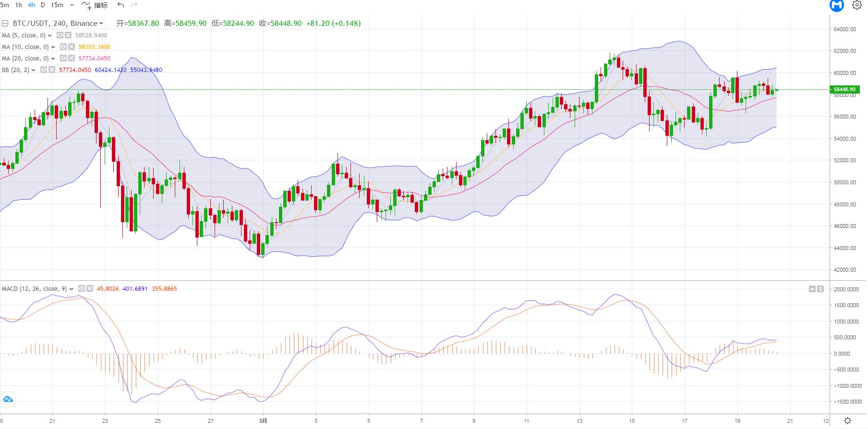Toggle Bollinger Bands visibility eye
This screenshot has width=868, height=429.
pos(44,70)
